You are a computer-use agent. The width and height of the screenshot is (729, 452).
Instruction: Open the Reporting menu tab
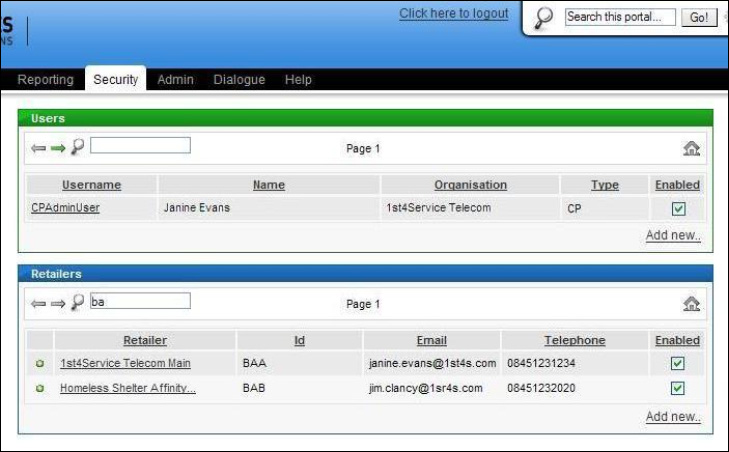(x=46, y=80)
